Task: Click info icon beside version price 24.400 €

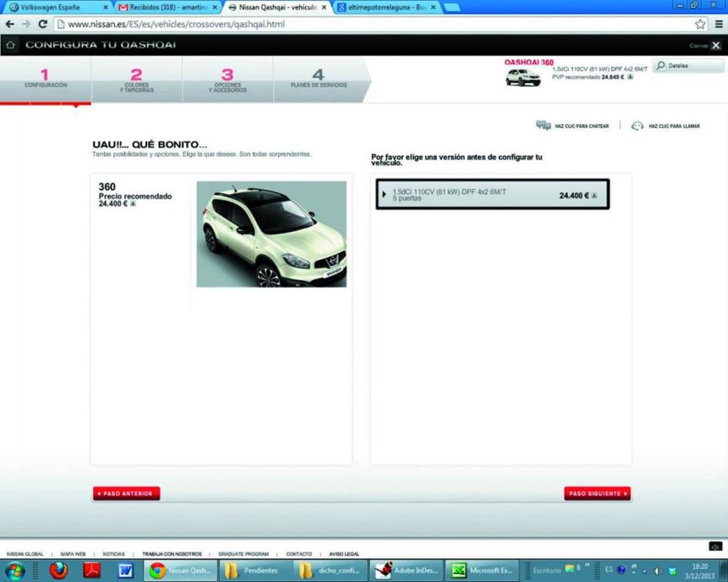Action: click(594, 195)
